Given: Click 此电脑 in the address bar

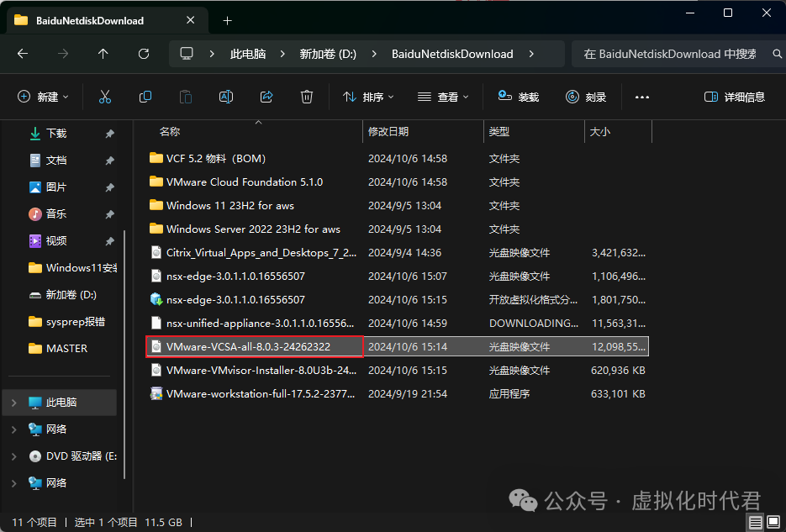Looking at the screenshot, I should [x=248, y=54].
